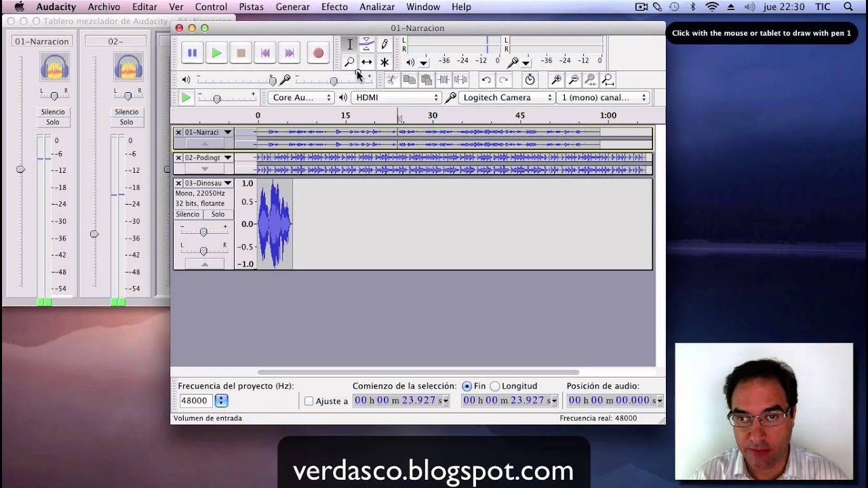Toggle Silencio in mixer 02- strip

click(x=127, y=112)
